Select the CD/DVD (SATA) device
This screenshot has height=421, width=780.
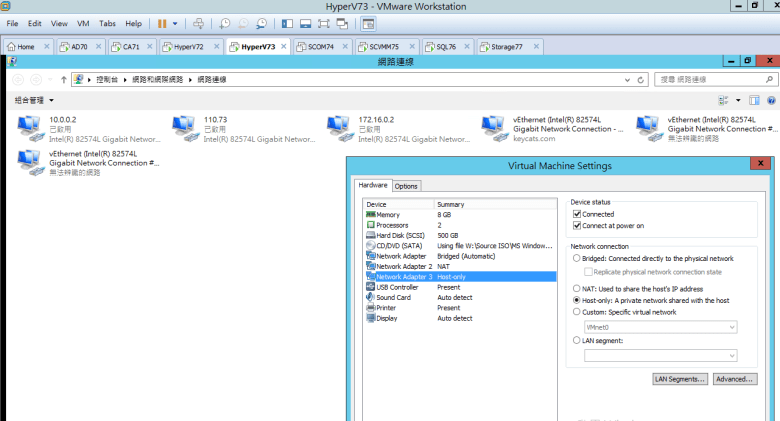397,245
